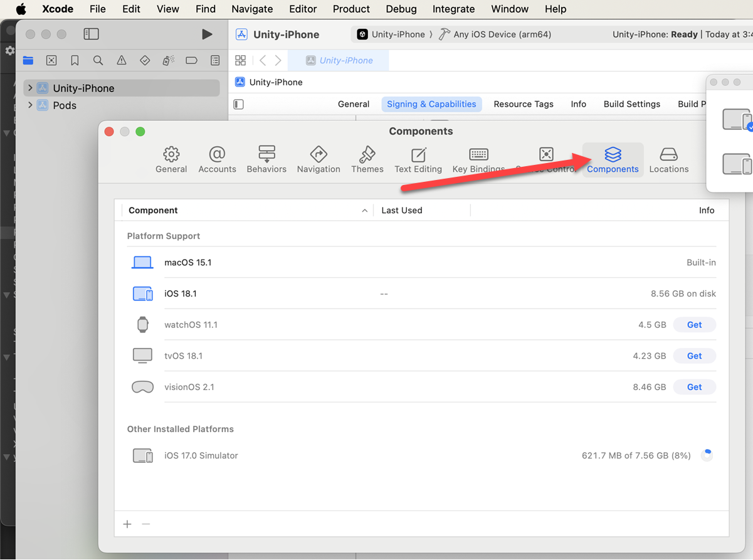
Task: Open the Integrate menu
Action: pyautogui.click(x=453, y=9)
